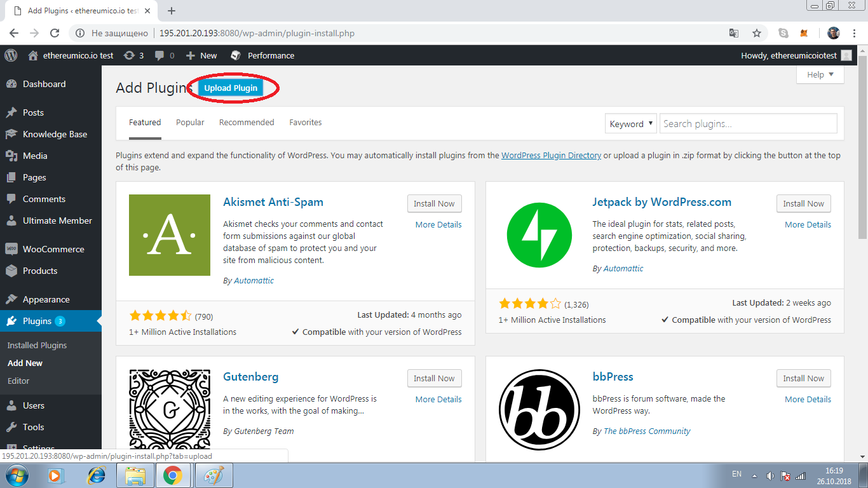Viewport: 868px width, 488px height.
Task: Open Automattic author link under Akismet
Action: 254,280
